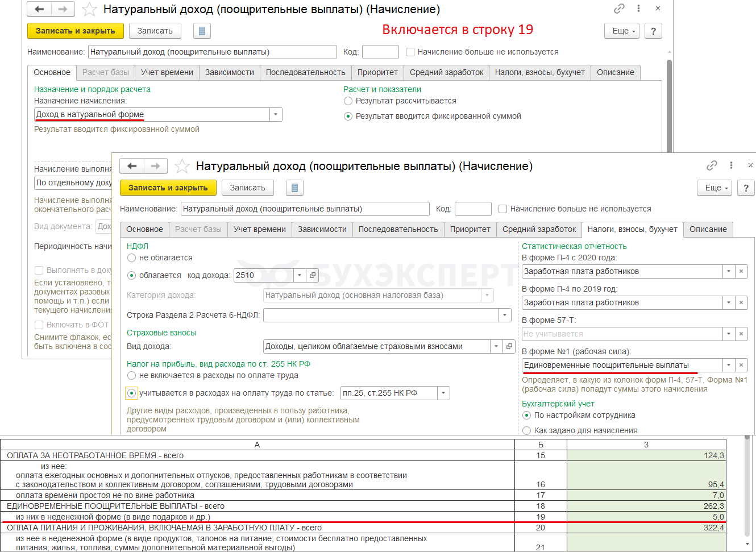
Task: Expand Строка Раздела 2 Расчета 6-НДФЛ dropdown
Action: click(505, 315)
